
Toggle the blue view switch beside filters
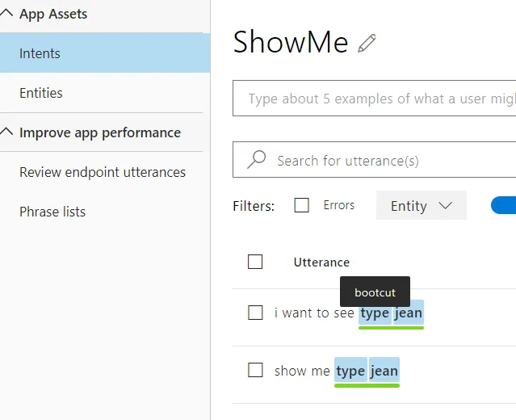504,205
